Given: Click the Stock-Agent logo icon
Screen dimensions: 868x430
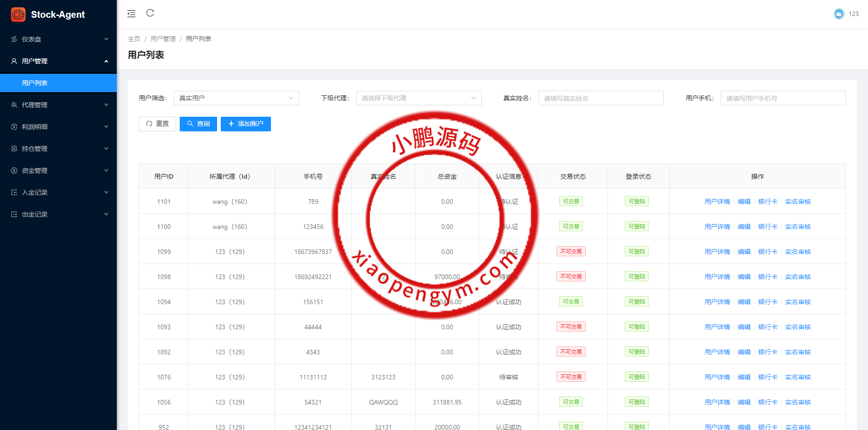Looking at the screenshot, I should pyautogui.click(x=18, y=15).
